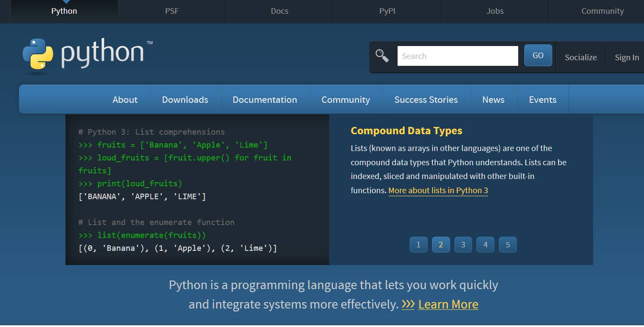Click the '# Python 3: List comprehensions' comment line

click(x=152, y=132)
